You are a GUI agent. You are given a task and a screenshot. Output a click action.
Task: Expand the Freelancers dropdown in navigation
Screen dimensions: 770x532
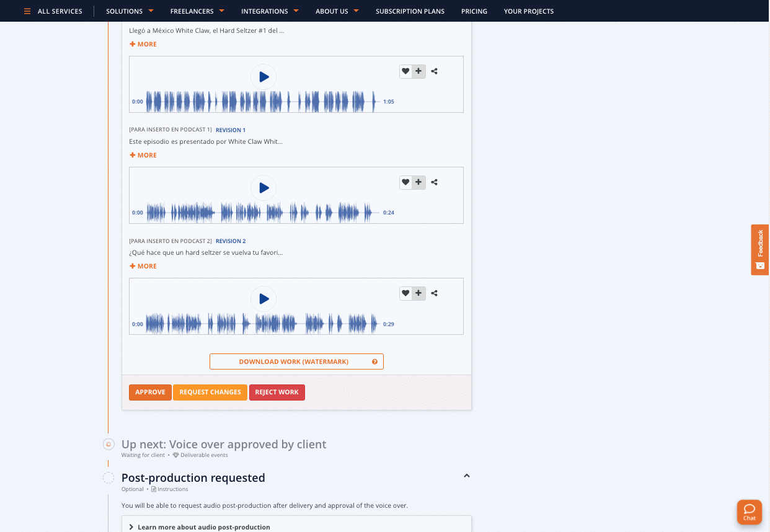(197, 11)
